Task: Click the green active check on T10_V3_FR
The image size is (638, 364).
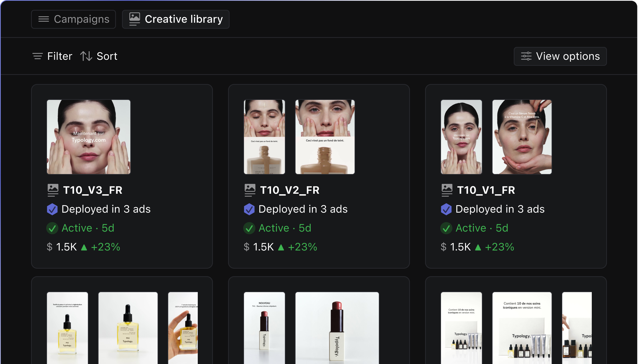Action: (x=52, y=228)
